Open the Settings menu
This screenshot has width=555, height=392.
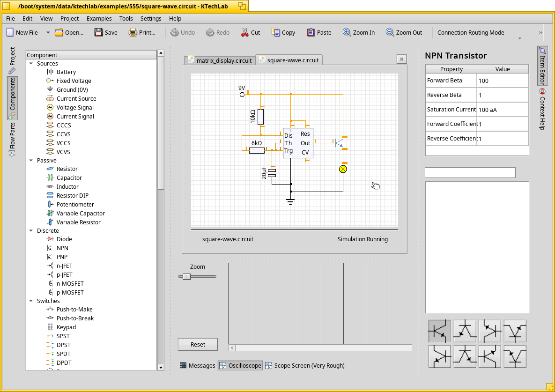click(151, 18)
